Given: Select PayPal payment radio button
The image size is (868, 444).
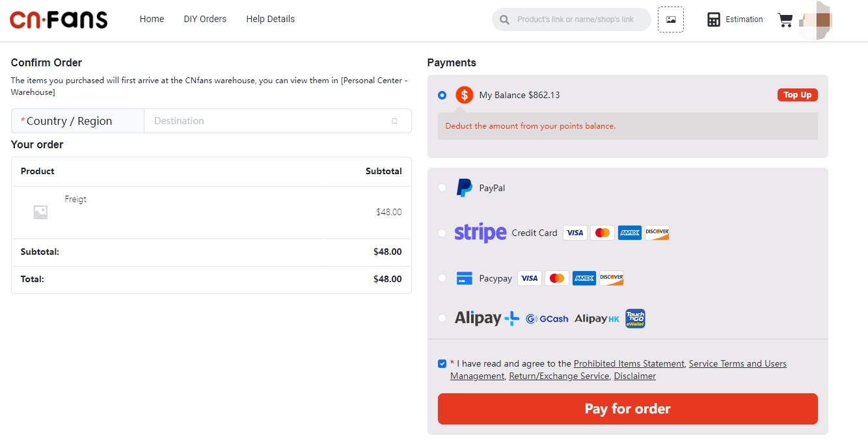Looking at the screenshot, I should click(x=442, y=188).
